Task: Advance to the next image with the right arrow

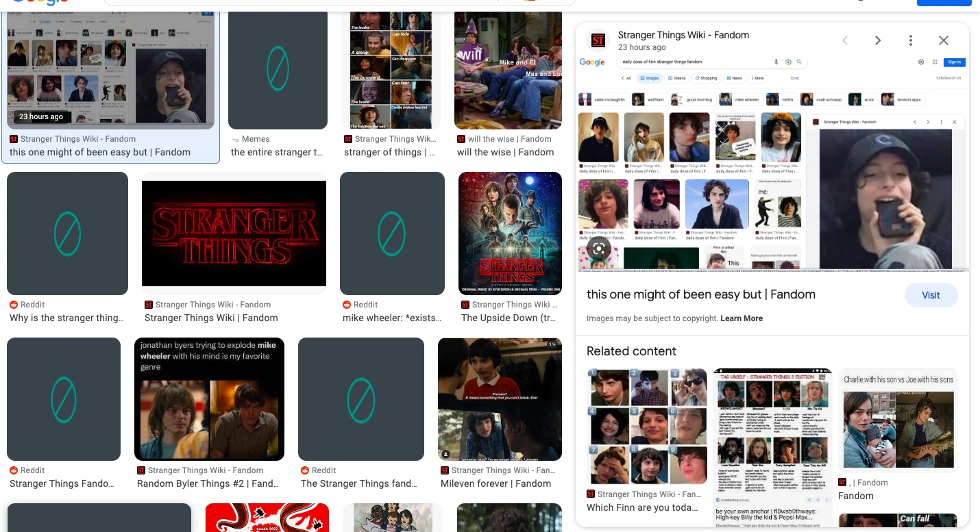Action: point(878,40)
